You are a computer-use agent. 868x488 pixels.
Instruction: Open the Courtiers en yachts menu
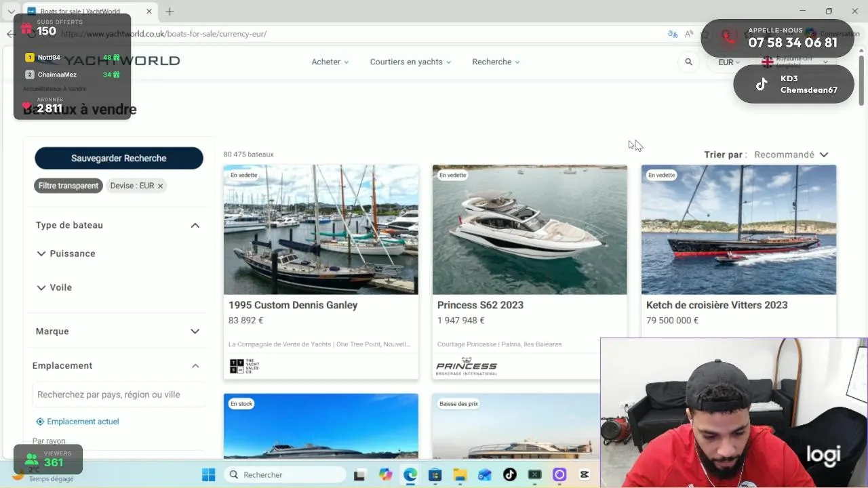410,62
